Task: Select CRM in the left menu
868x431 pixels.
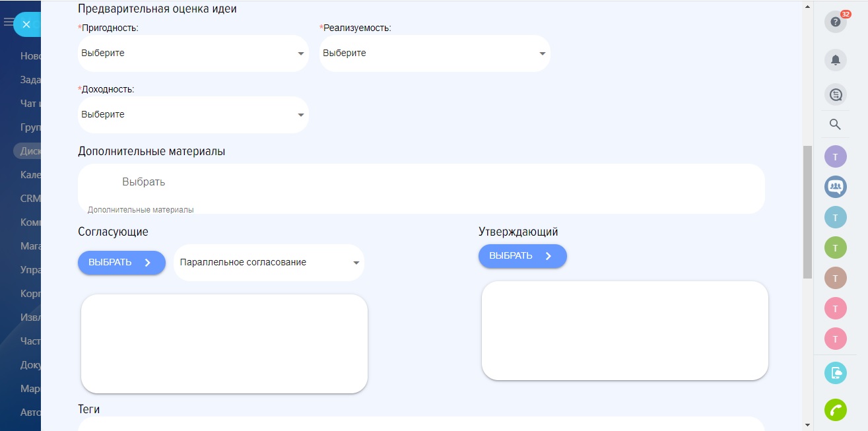Action: 30,198
